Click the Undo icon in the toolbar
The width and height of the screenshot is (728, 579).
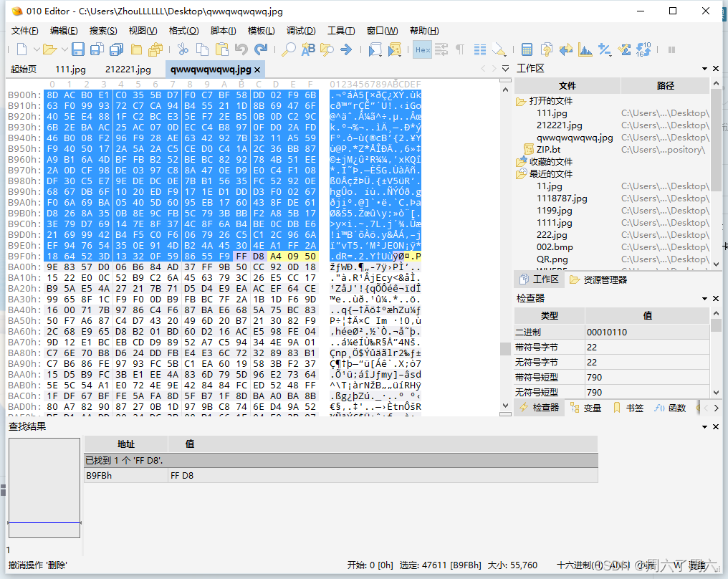coord(241,50)
